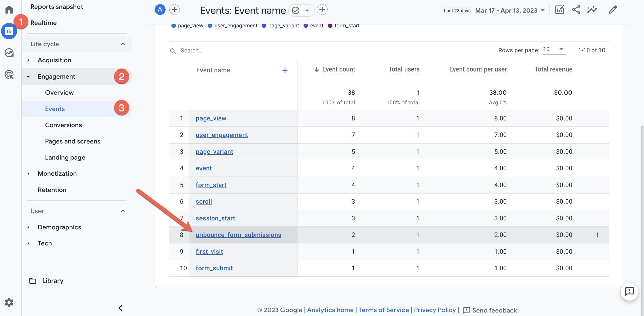Viewport: 644px width, 316px height.
Task: Open the Retention report
Action: click(x=52, y=190)
